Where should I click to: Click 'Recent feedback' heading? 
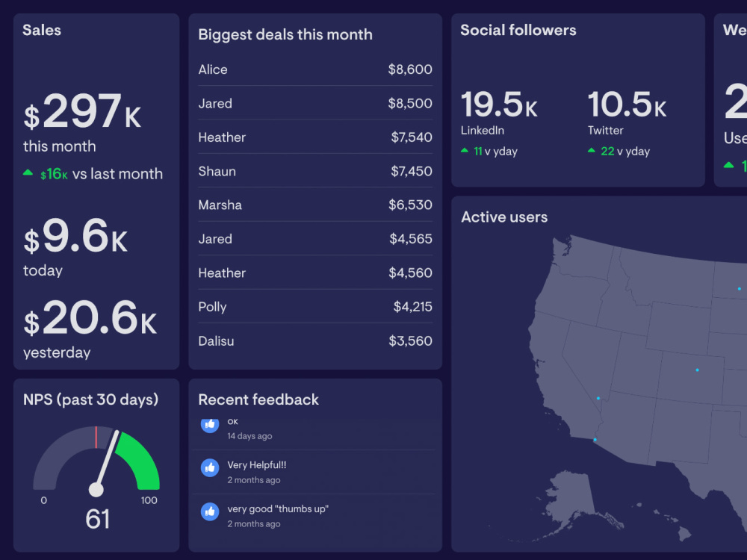click(258, 399)
